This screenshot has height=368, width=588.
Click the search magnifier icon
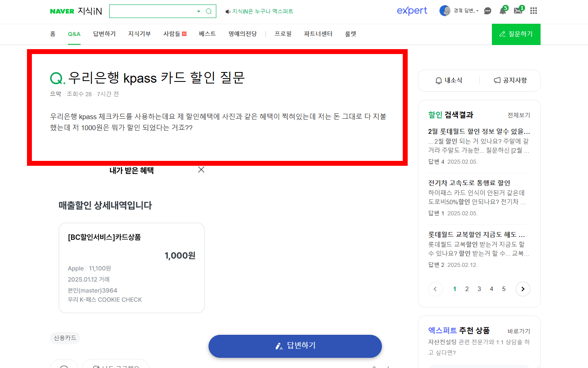[209, 11]
